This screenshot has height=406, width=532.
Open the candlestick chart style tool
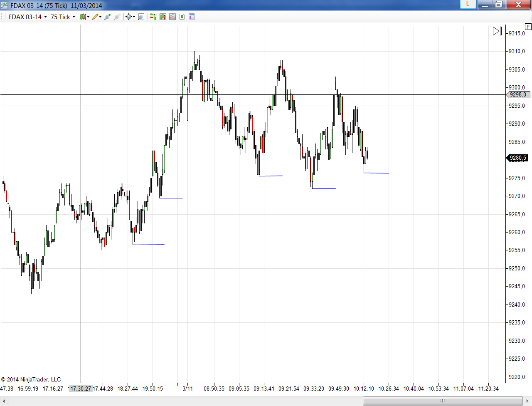coord(83,17)
